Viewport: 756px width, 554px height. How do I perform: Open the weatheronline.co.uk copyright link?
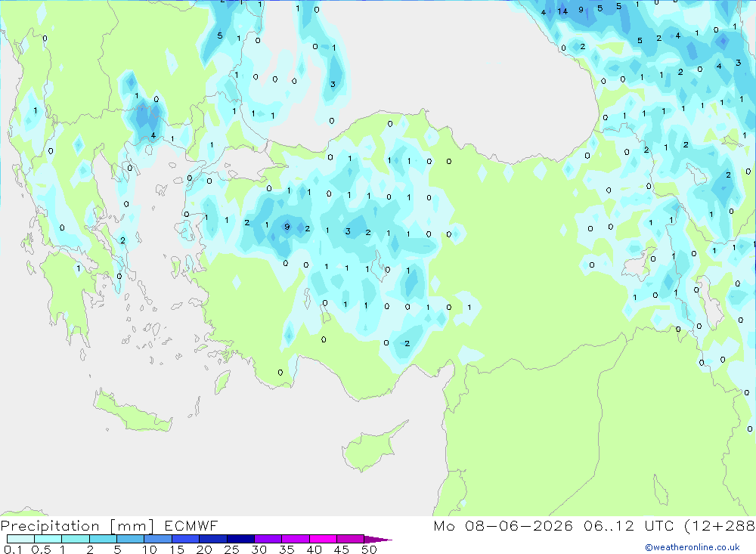click(x=692, y=547)
